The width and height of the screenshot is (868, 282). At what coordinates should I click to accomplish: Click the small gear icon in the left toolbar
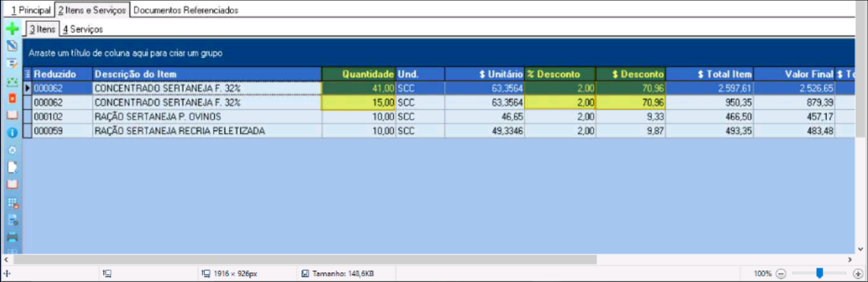(x=12, y=150)
